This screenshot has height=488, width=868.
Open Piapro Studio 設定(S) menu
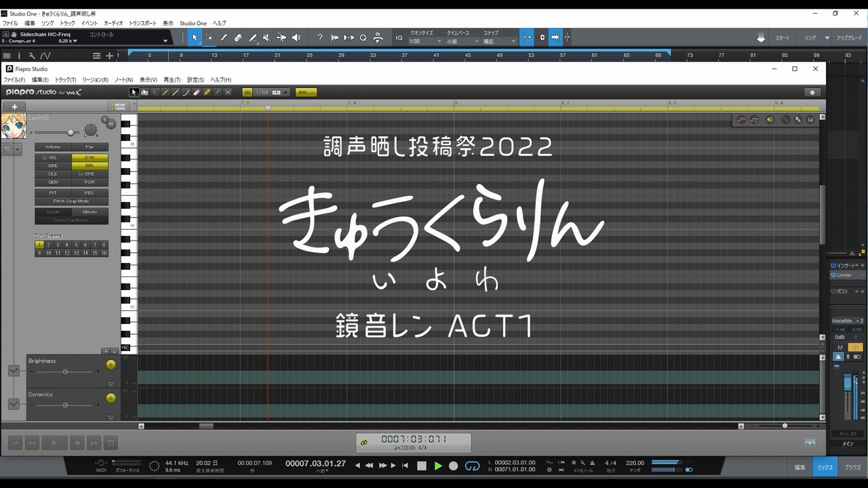196,80
